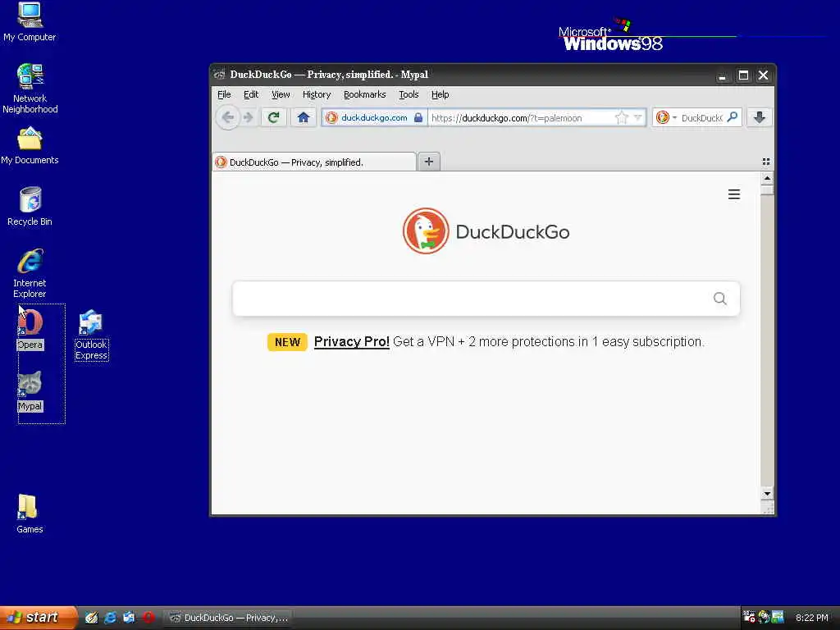Image resolution: width=840 pixels, height=630 pixels.
Task: Open the Privacy Pro! link
Action: tap(351, 342)
